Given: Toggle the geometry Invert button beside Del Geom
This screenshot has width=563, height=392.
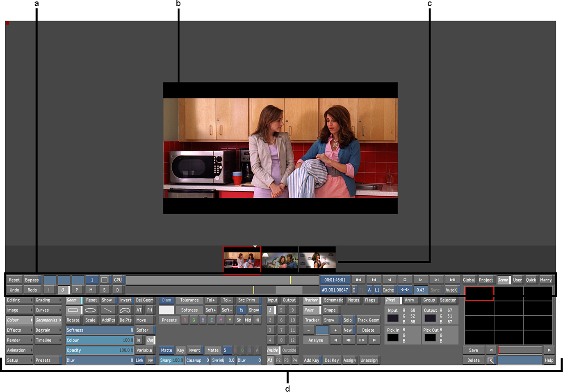Looking at the screenshot, I should point(126,300).
